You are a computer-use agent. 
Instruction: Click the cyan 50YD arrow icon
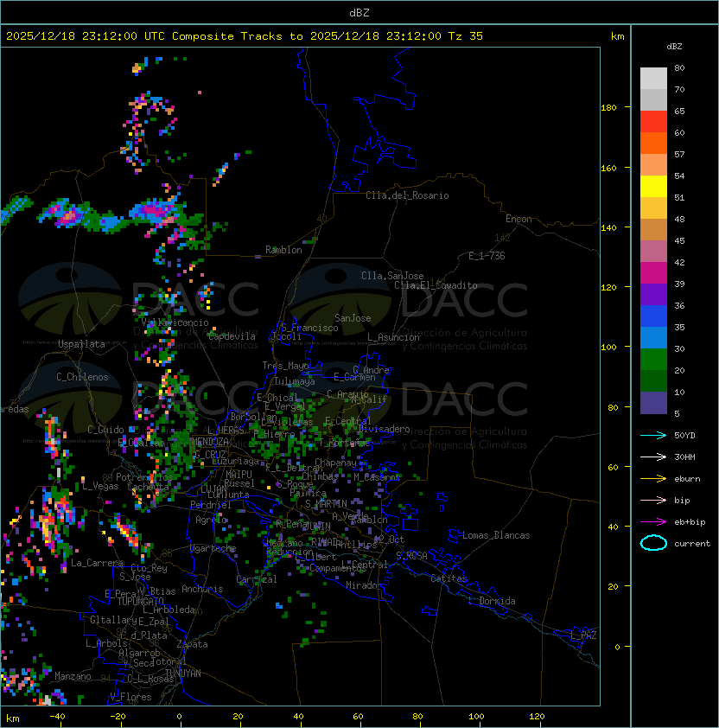[x=653, y=435]
